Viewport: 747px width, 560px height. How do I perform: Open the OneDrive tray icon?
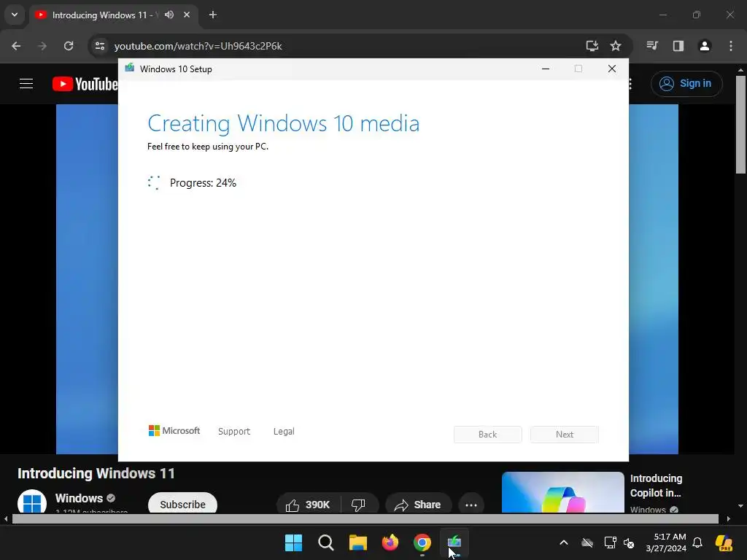[x=587, y=542]
